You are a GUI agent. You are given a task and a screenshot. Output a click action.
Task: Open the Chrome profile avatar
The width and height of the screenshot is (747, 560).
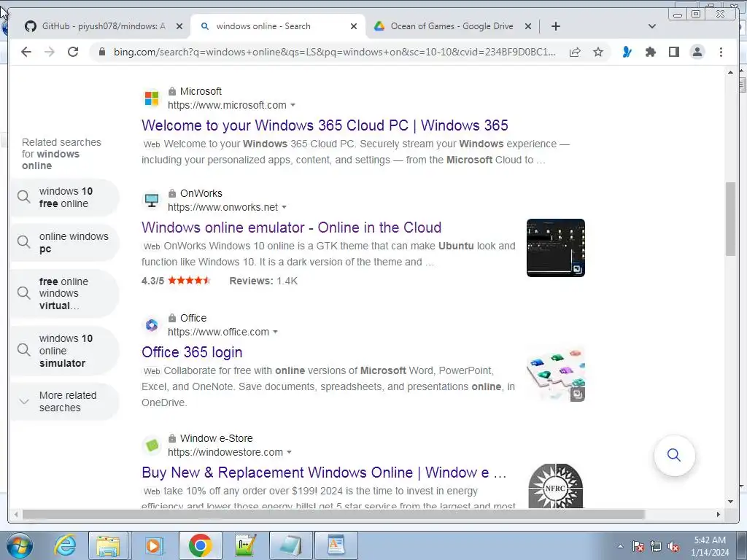click(697, 52)
